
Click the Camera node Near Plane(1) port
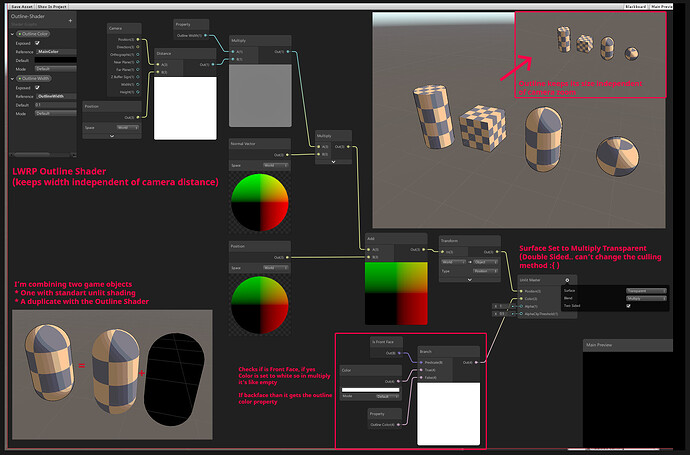click(138, 62)
